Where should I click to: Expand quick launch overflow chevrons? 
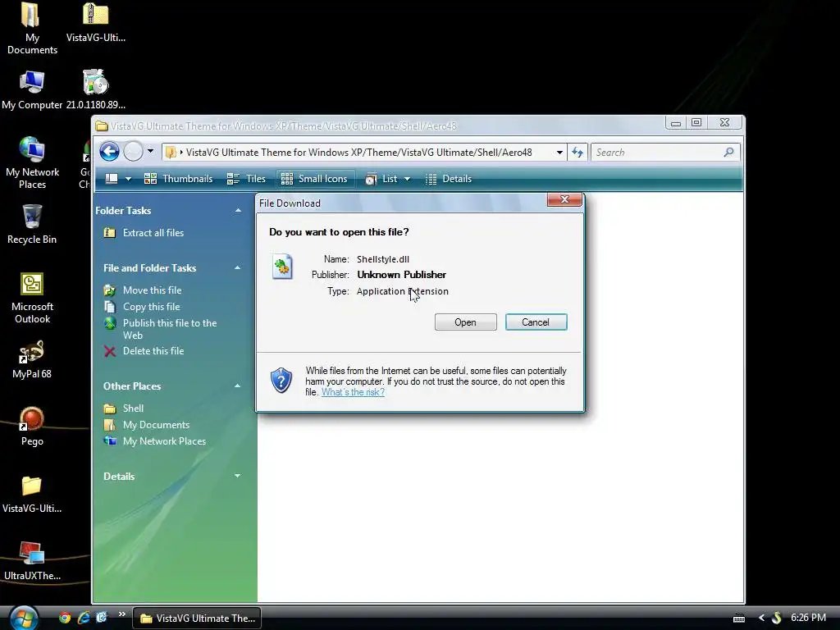122,614
